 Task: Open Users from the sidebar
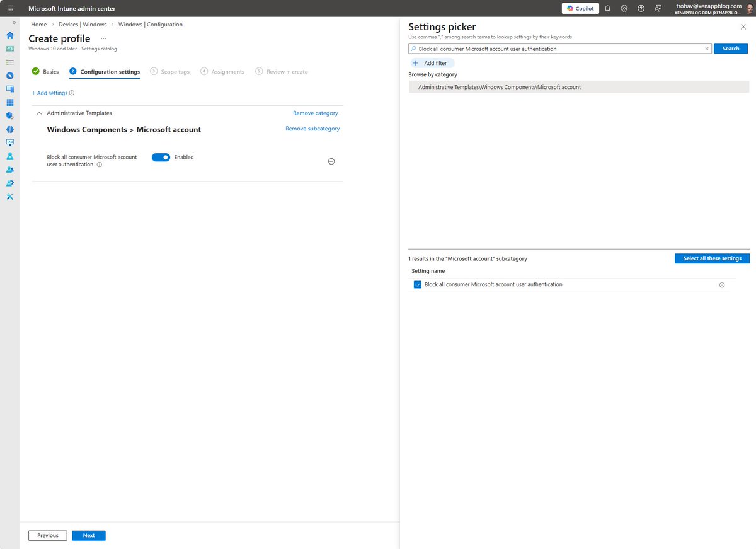pos(10,156)
